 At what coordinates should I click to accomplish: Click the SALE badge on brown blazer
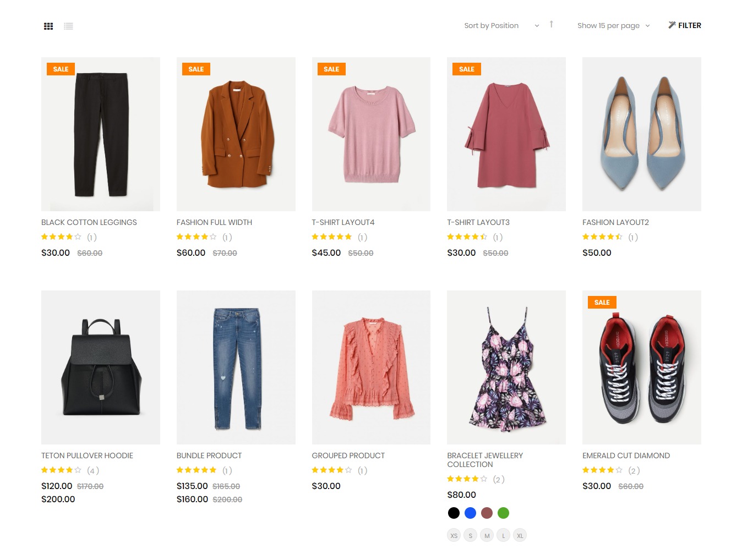click(196, 69)
